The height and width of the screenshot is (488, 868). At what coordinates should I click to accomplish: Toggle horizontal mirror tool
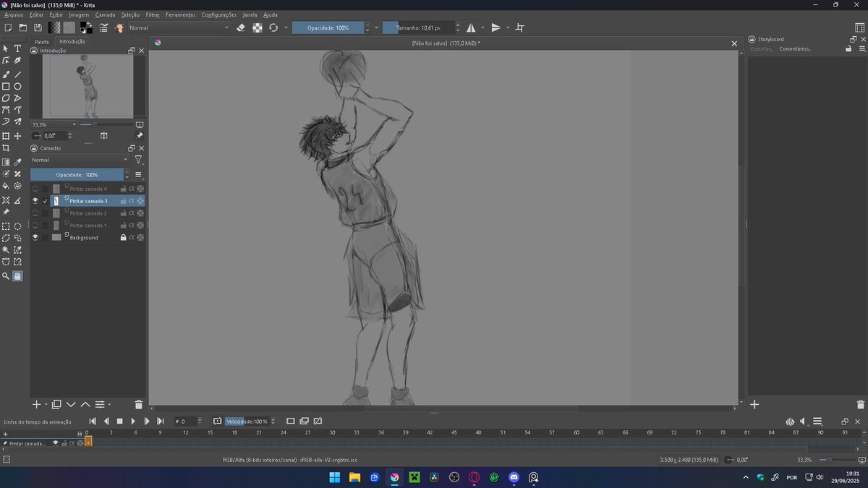471,27
